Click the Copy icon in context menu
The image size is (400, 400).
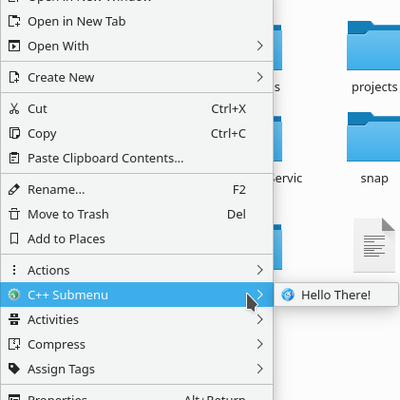pos(14,133)
